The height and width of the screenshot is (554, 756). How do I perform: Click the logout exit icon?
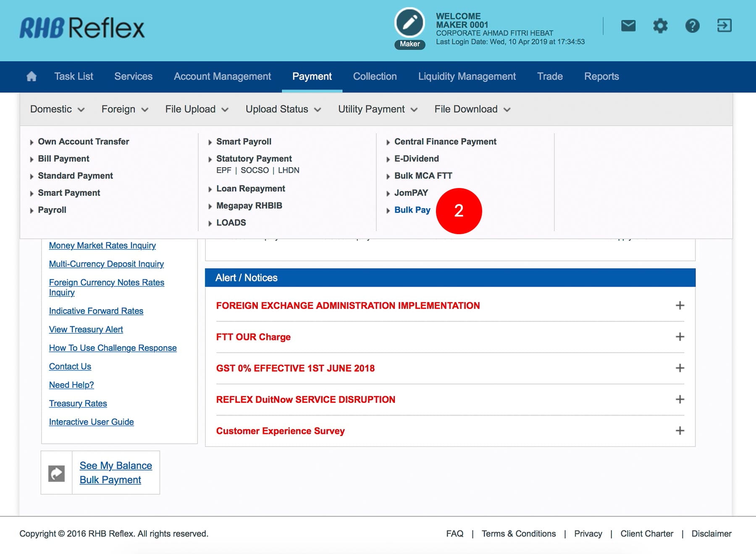point(724,26)
